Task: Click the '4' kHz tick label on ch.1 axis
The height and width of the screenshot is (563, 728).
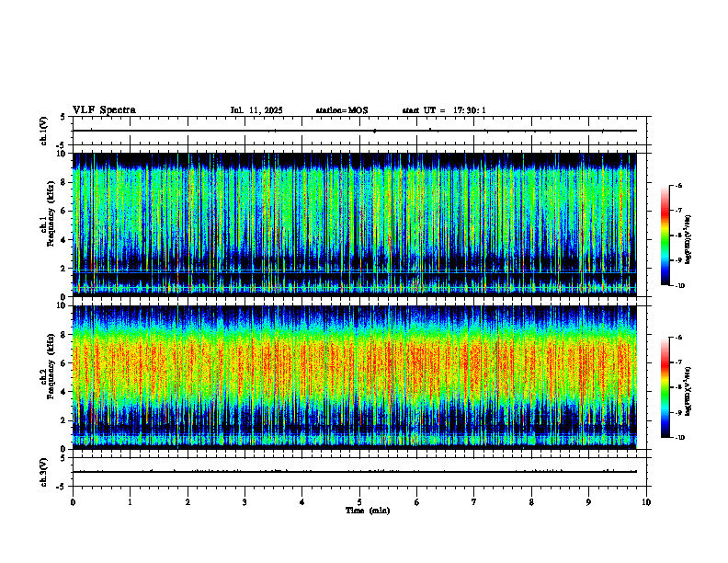Action: 64,240
